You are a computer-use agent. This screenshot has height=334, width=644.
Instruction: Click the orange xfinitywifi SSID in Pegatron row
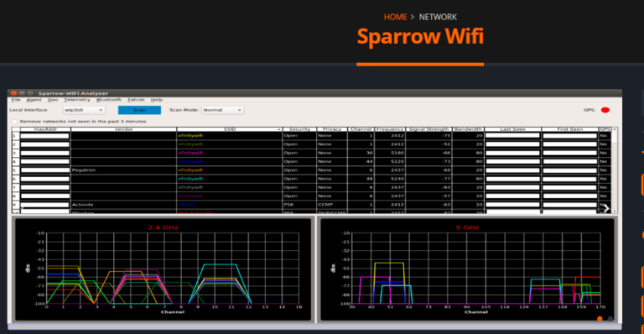click(190, 170)
